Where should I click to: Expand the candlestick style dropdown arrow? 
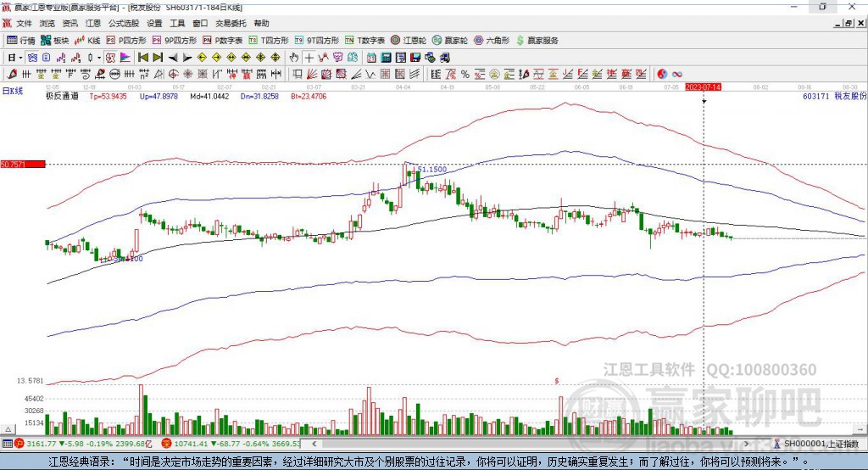click(99, 58)
